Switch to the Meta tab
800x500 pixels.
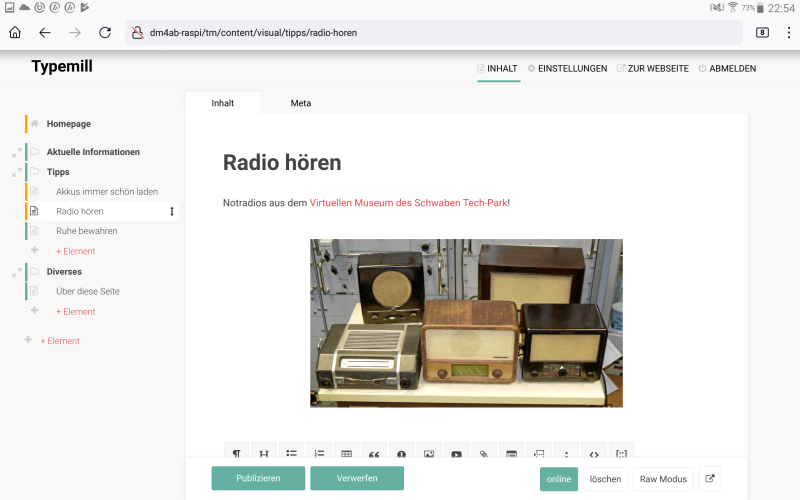coord(300,103)
